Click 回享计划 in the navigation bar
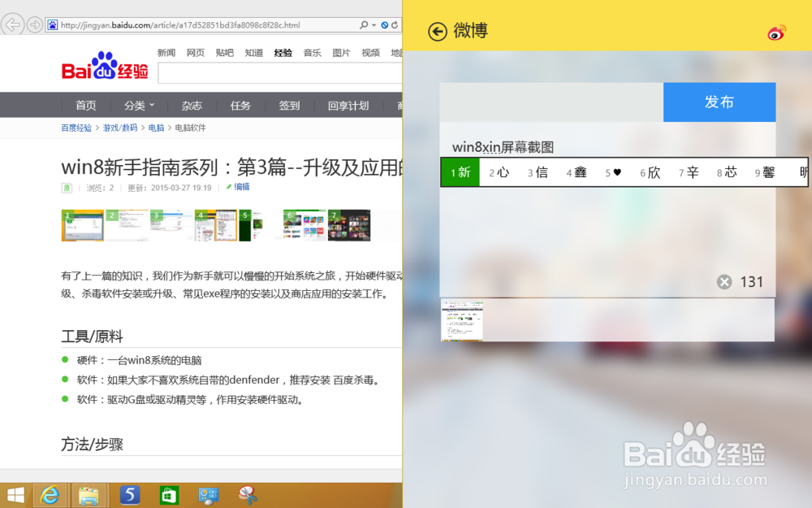812x508 pixels. click(x=348, y=106)
